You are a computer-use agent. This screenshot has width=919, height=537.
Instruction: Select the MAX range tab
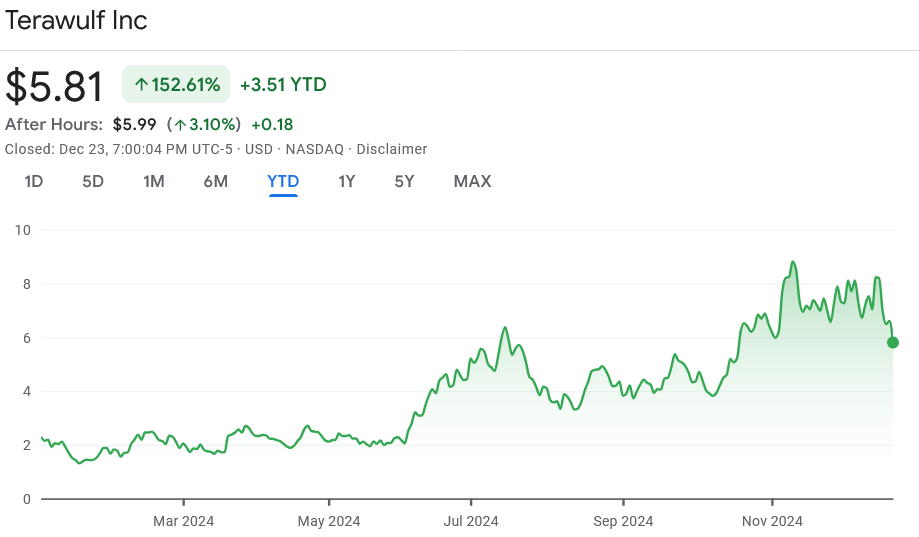pos(472,182)
